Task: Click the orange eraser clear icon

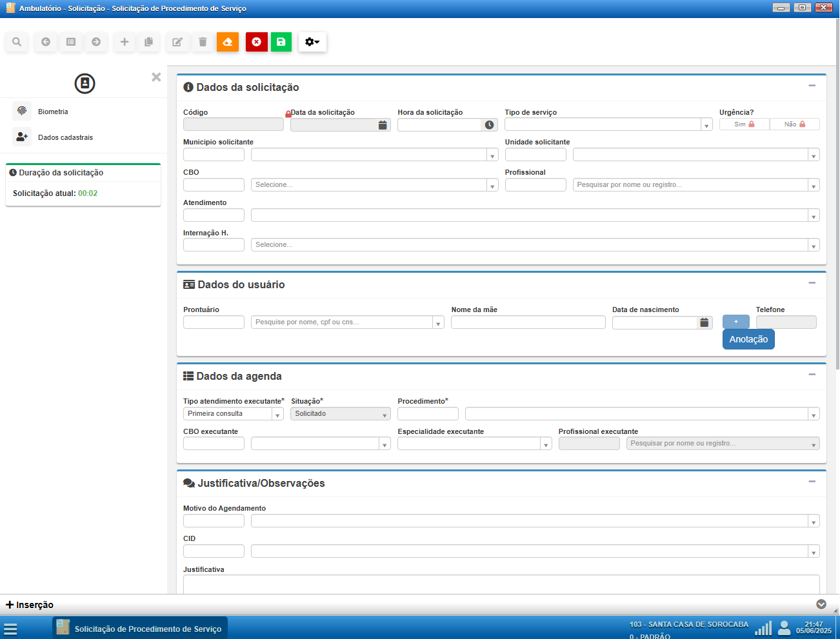Action: tap(228, 42)
